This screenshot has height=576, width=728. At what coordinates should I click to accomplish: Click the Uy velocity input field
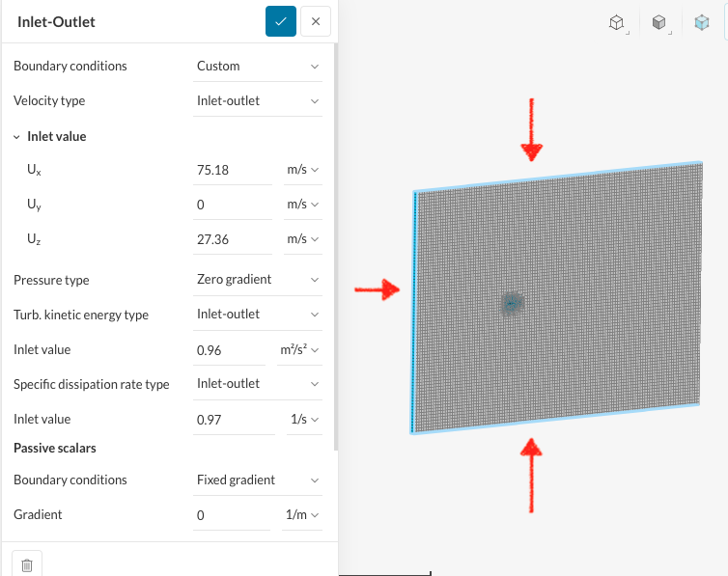[232, 205]
